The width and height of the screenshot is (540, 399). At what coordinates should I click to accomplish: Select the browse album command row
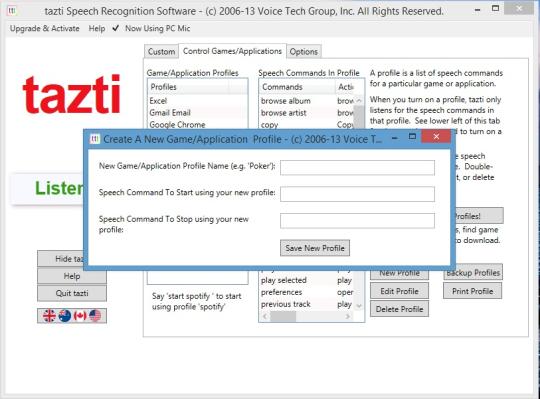[x=307, y=101]
